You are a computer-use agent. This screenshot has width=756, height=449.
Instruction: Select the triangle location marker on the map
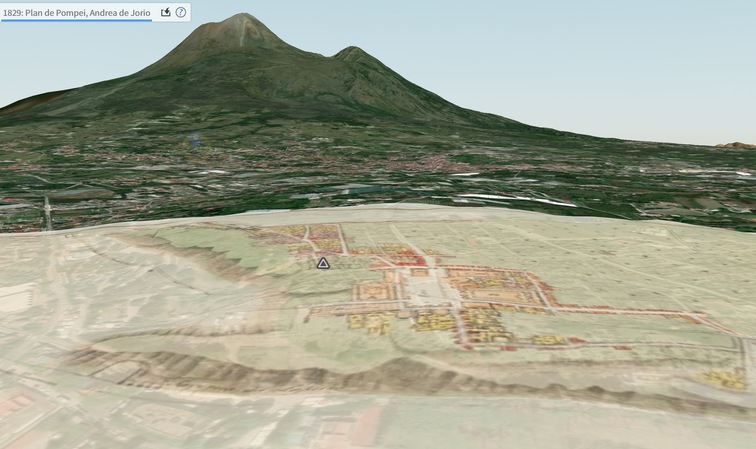click(x=323, y=263)
